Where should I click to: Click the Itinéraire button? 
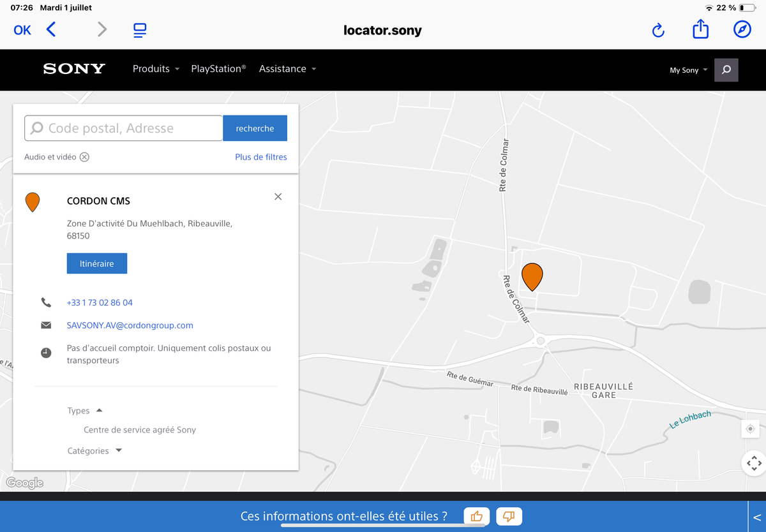[x=97, y=263]
